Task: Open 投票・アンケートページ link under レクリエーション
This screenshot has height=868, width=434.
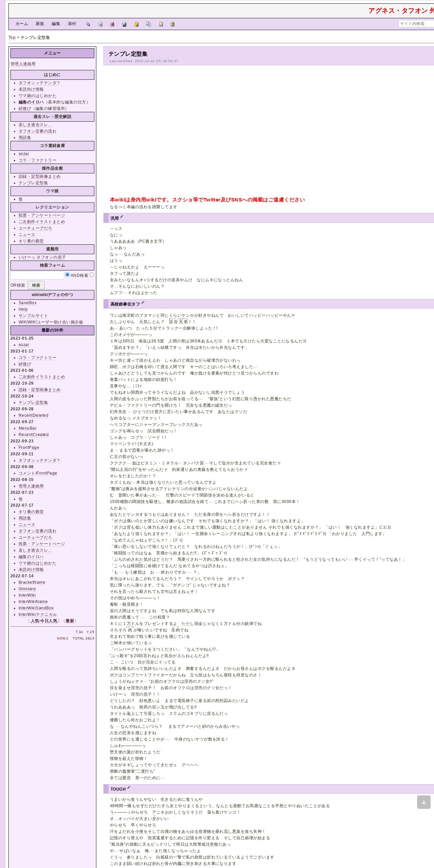Action: 42,215
